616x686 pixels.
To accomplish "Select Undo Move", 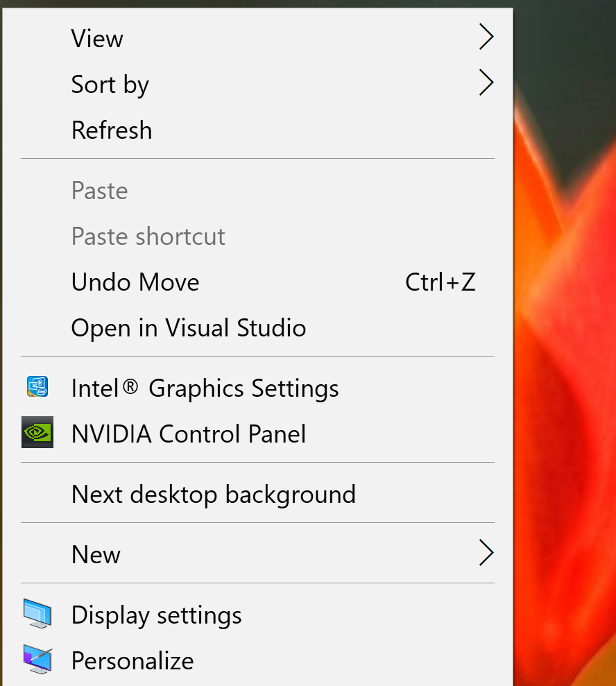I will click(x=135, y=282).
